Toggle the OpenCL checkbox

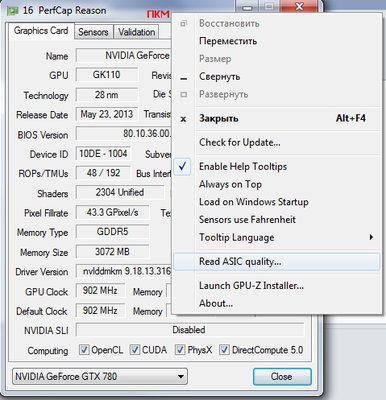(x=84, y=350)
